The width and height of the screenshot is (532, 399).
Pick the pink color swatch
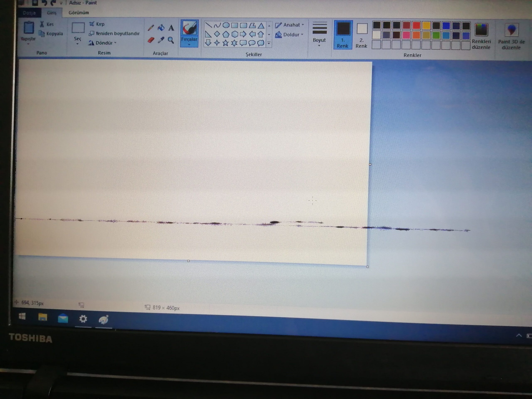tap(406, 35)
